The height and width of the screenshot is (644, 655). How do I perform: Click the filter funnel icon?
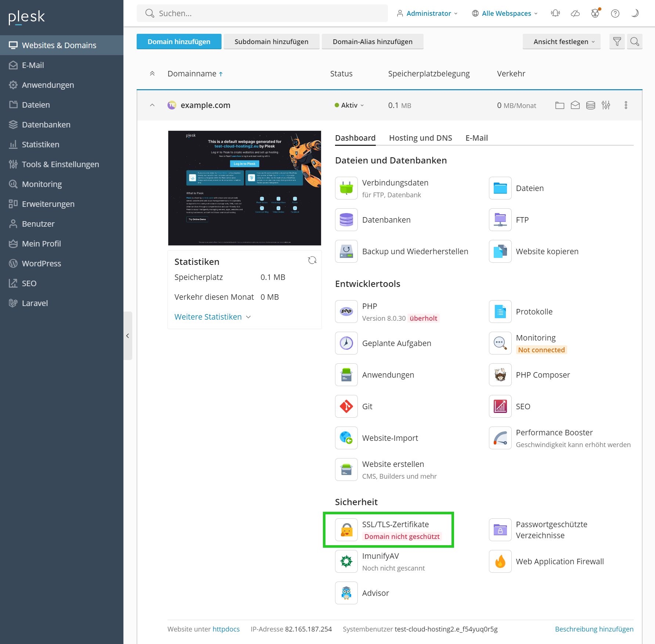point(617,42)
